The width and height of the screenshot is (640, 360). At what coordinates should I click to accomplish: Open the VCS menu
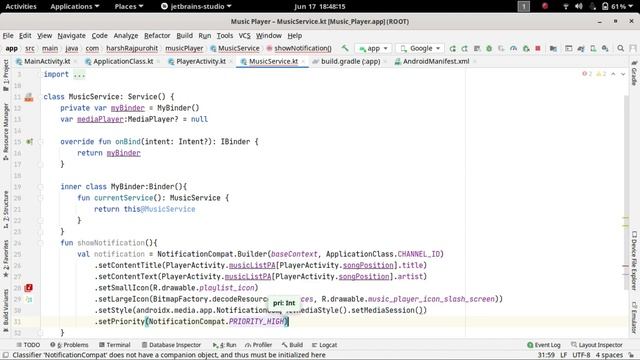click(x=244, y=36)
